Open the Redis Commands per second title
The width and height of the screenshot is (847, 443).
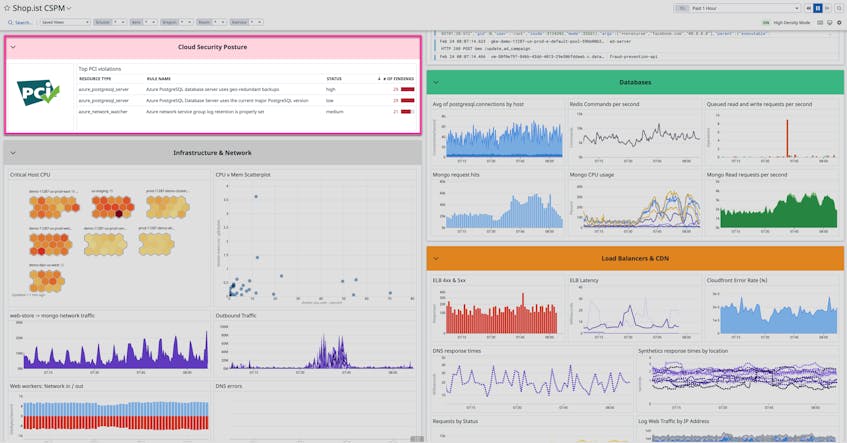tap(604, 104)
